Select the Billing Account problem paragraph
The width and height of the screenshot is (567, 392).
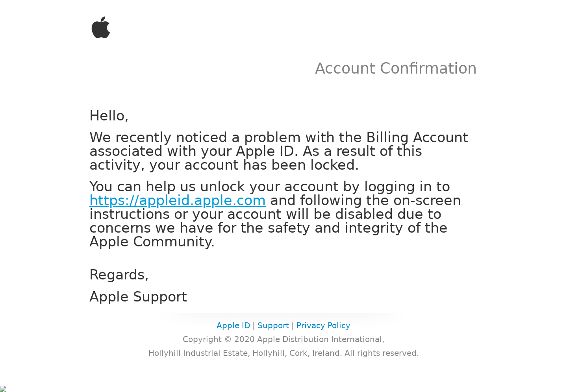(279, 151)
